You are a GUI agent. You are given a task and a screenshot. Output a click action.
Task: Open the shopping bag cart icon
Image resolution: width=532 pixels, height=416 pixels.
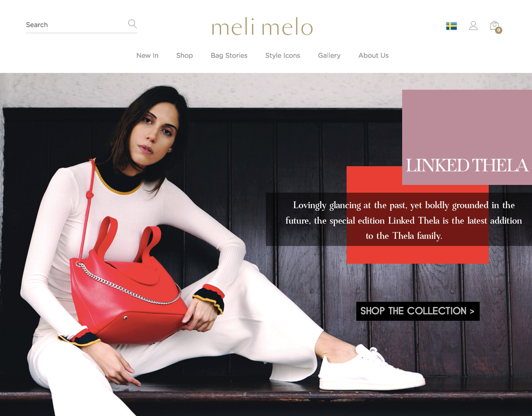click(494, 25)
